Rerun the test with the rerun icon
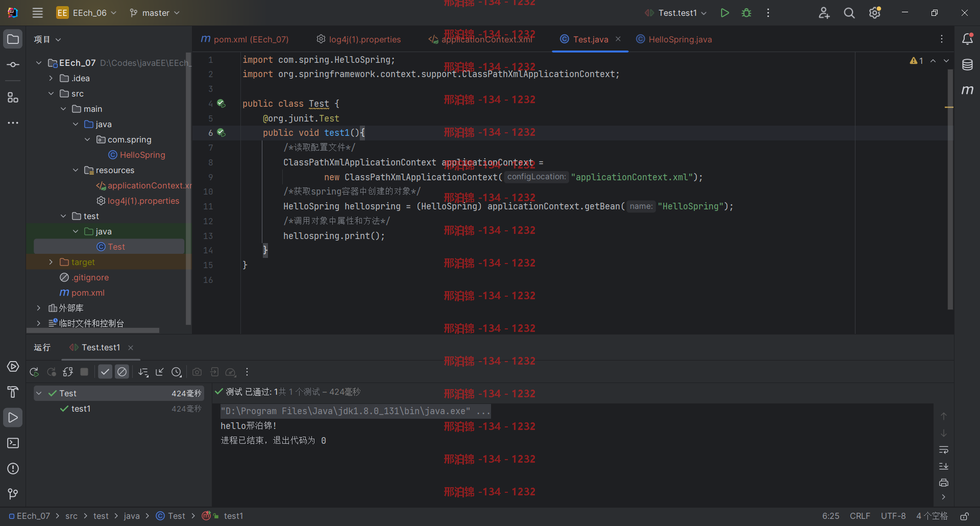The width and height of the screenshot is (980, 526). pyautogui.click(x=34, y=372)
